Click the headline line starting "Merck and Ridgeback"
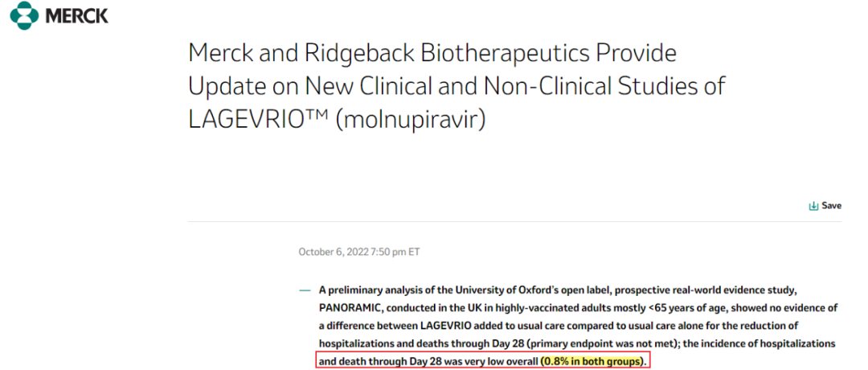868x370 pixels. point(432,54)
